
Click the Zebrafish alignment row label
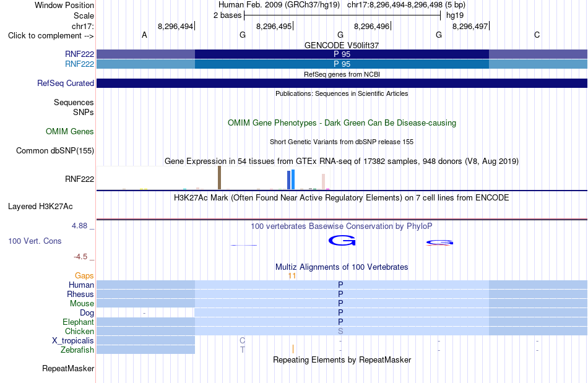[77, 350]
